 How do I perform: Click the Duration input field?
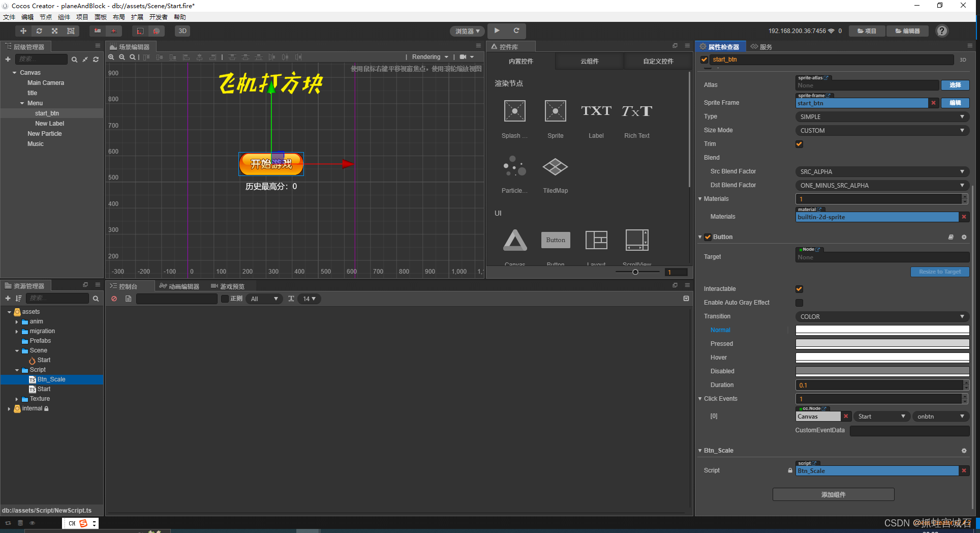coord(879,385)
